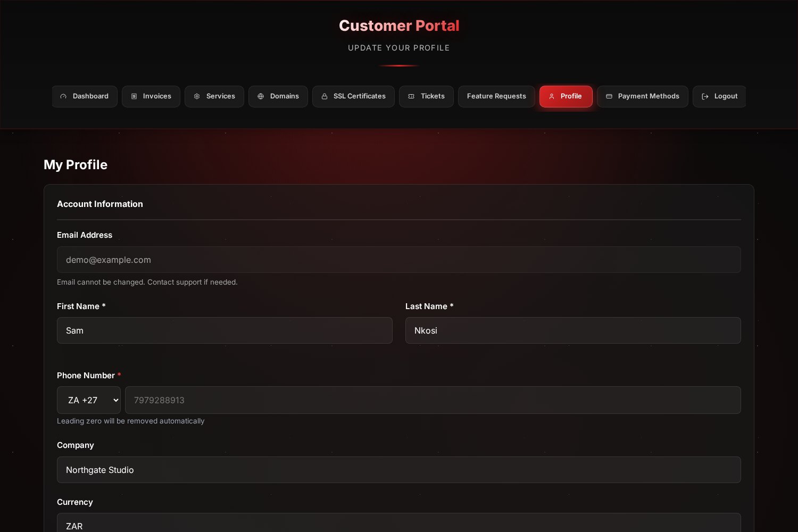The image size is (798, 532).
Task: Click the Services gear icon
Action: point(197,96)
